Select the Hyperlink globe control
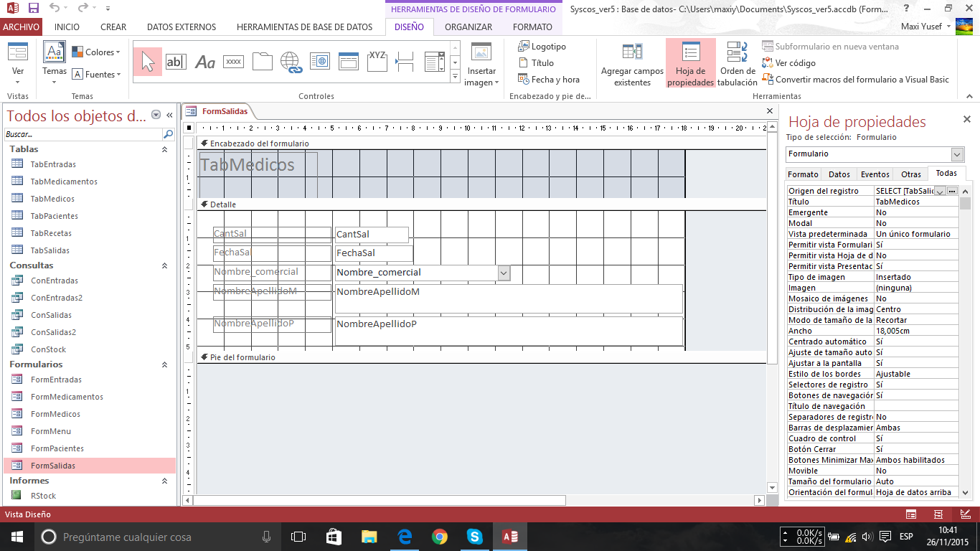Image resolution: width=980 pixels, height=551 pixels. point(291,62)
